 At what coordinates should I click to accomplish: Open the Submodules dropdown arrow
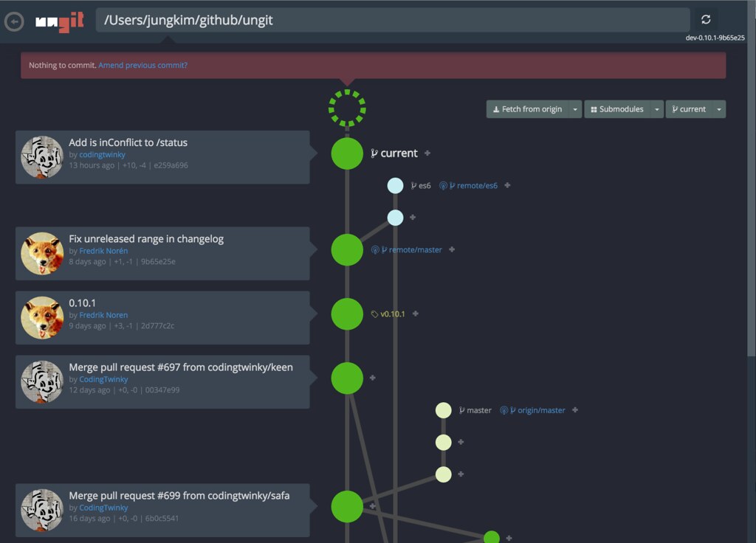coord(656,109)
